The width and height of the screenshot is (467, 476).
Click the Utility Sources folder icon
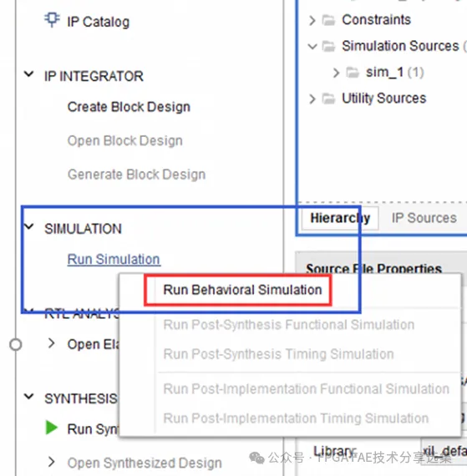[328, 99]
